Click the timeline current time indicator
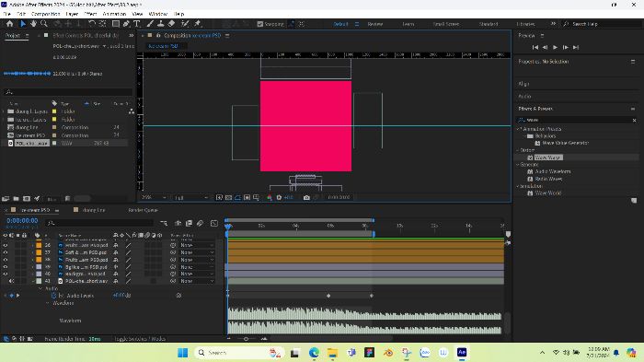 pos(228,226)
